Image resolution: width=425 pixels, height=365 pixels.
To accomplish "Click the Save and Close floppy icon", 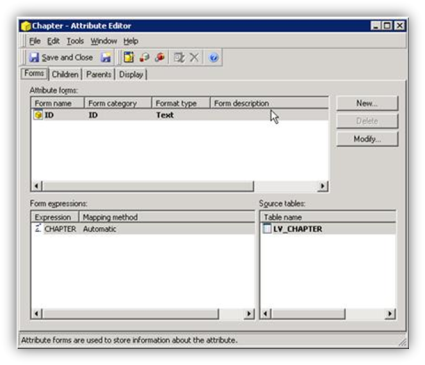I will (x=34, y=57).
